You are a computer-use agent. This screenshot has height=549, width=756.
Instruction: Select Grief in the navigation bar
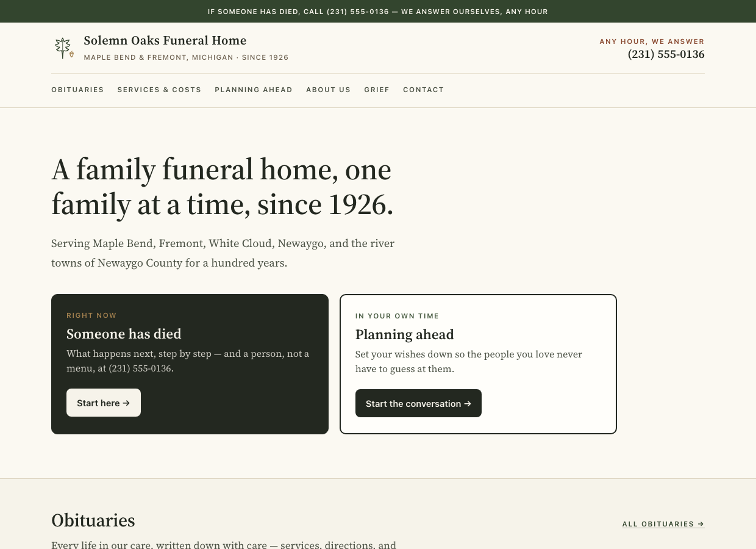(x=377, y=90)
